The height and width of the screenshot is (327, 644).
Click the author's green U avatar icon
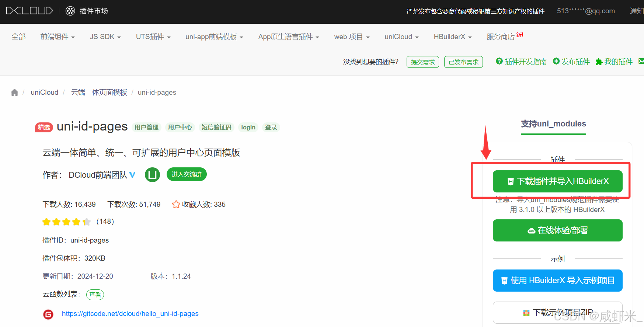pos(152,175)
